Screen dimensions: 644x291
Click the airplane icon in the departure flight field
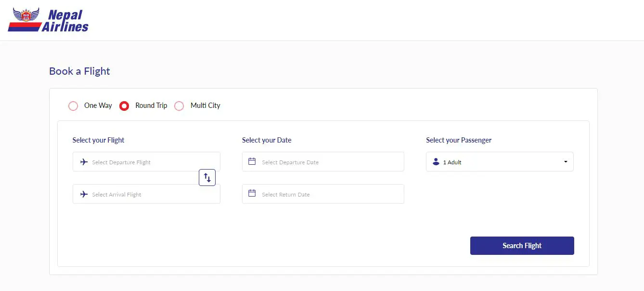tap(84, 162)
